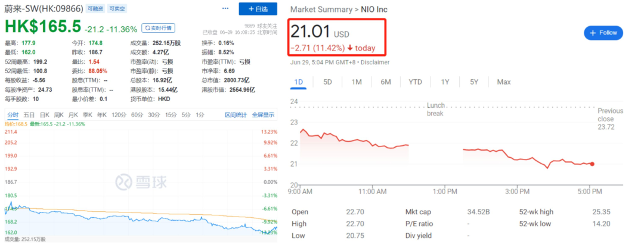Select the 周K chart tab
The width and height of the screenshot is (644, 244).
click(x=58, y=115)
